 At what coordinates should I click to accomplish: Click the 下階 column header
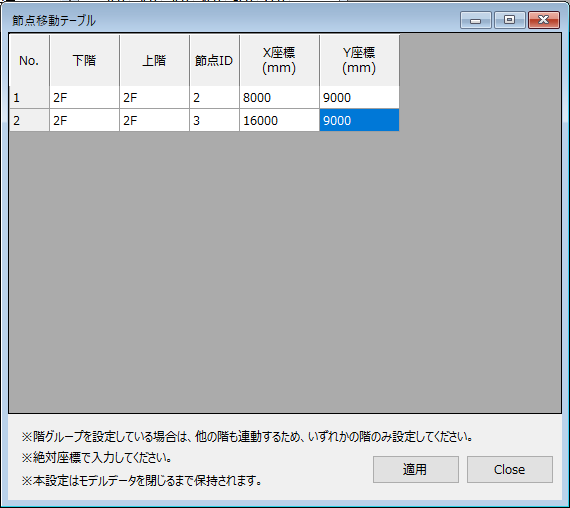click(x=84, y=60)
